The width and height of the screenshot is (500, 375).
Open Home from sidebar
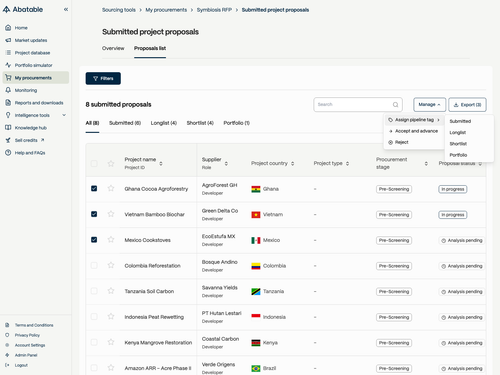pyautogui.click(x=21, y=28)
